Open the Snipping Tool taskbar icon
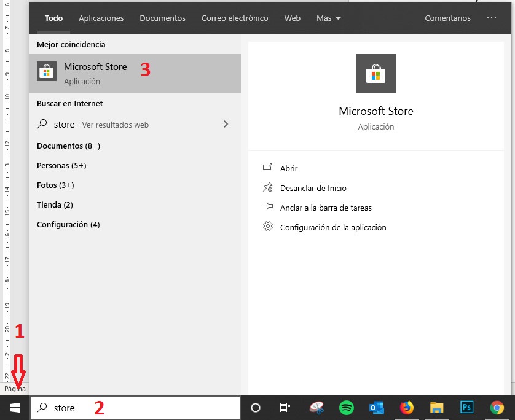 click(316, 408)
